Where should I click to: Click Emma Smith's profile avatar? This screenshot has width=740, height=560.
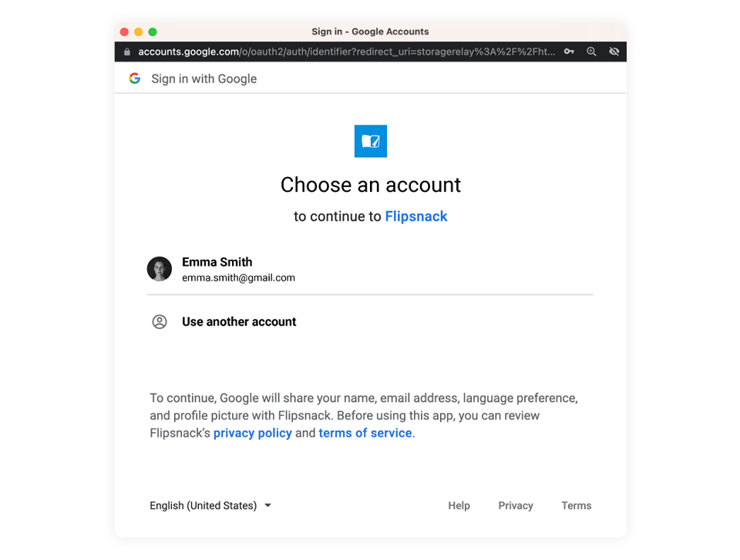160,269
